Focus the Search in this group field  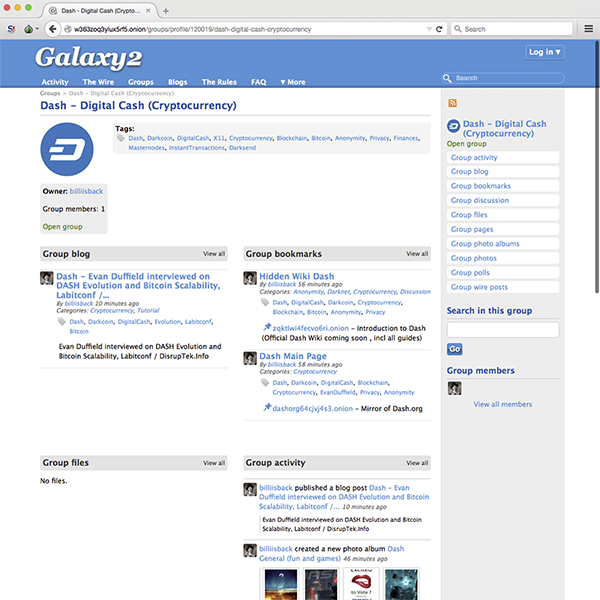[503, 329]
